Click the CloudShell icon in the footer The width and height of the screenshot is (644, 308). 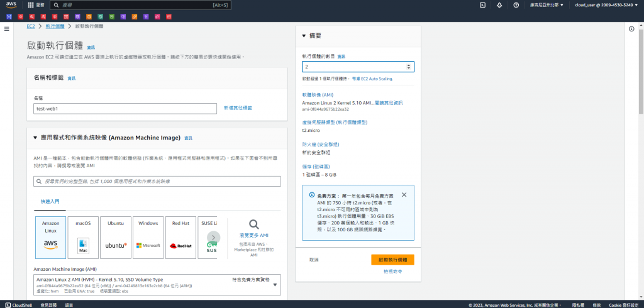pyautogui.click(x=8, y=305)
